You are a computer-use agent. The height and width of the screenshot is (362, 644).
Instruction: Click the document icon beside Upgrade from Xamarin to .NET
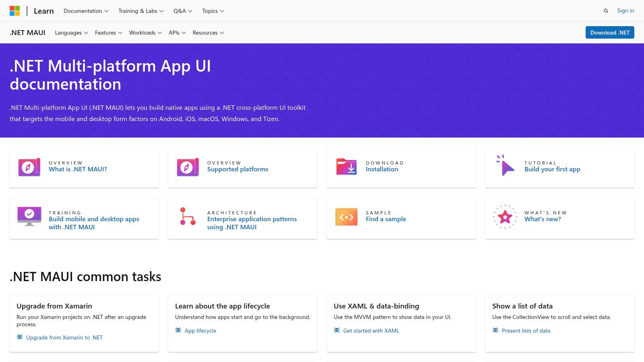coord(19,337)
